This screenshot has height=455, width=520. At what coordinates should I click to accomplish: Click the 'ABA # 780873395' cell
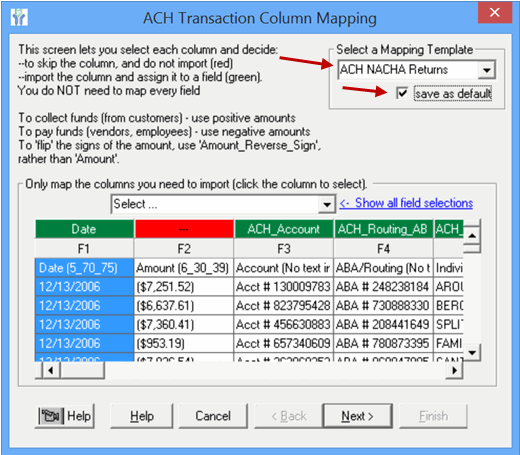tap(384, 344)
